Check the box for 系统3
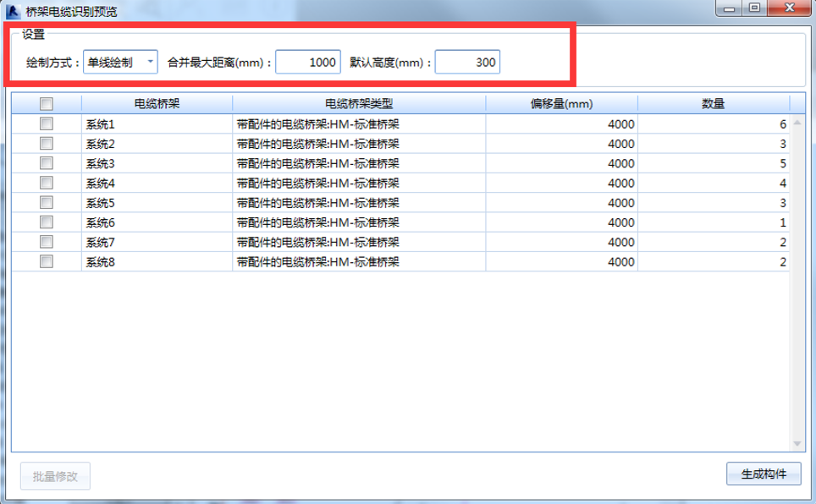Viewport: 816px width, 504px height. [x=47, y=163]
